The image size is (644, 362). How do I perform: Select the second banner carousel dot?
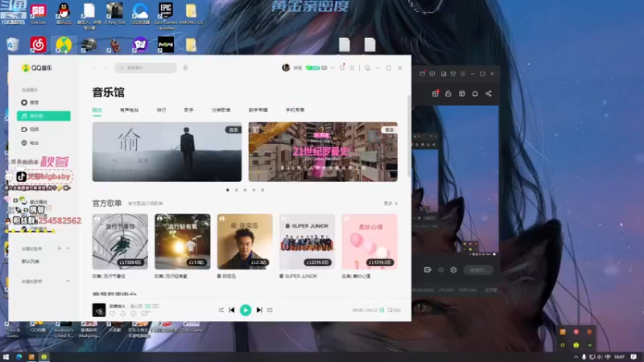click(x=236, y=190)
